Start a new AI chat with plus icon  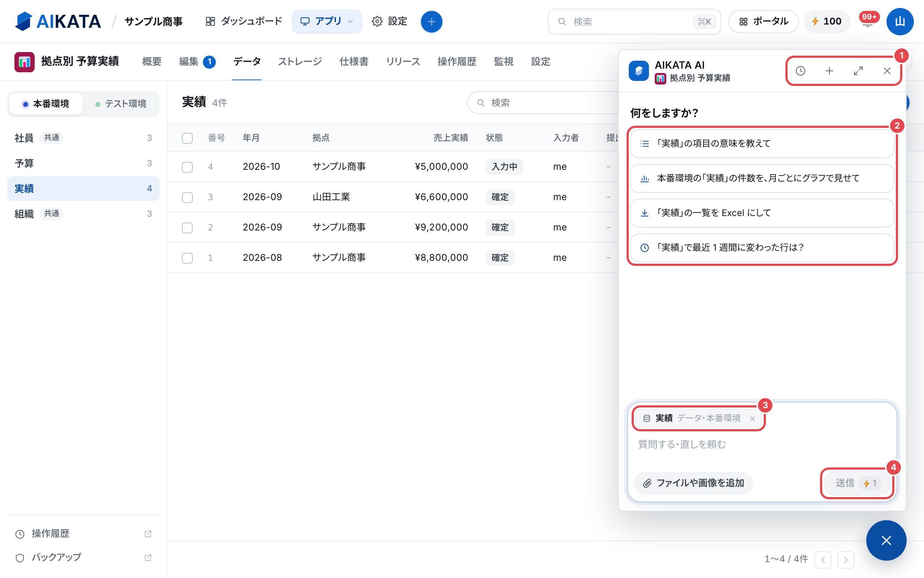click(829, 71)
